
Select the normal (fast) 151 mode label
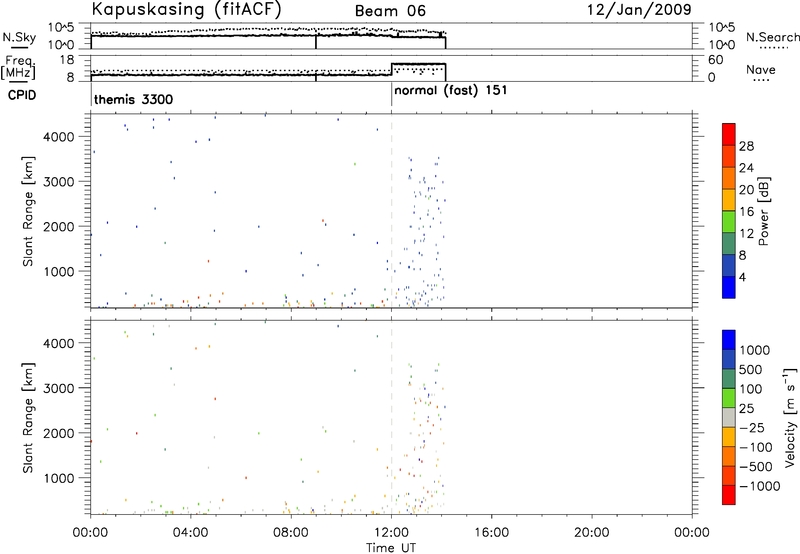click(x=451, y=91)
